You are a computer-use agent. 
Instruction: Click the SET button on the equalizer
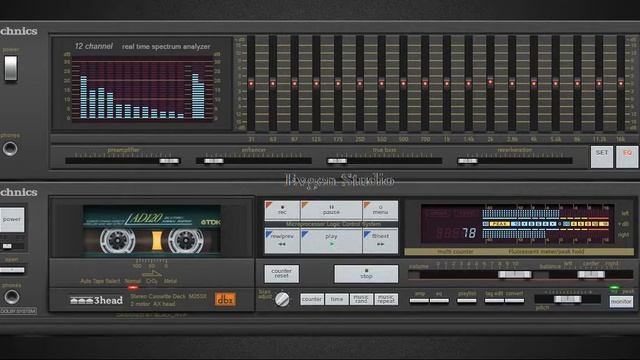point(602,157)
